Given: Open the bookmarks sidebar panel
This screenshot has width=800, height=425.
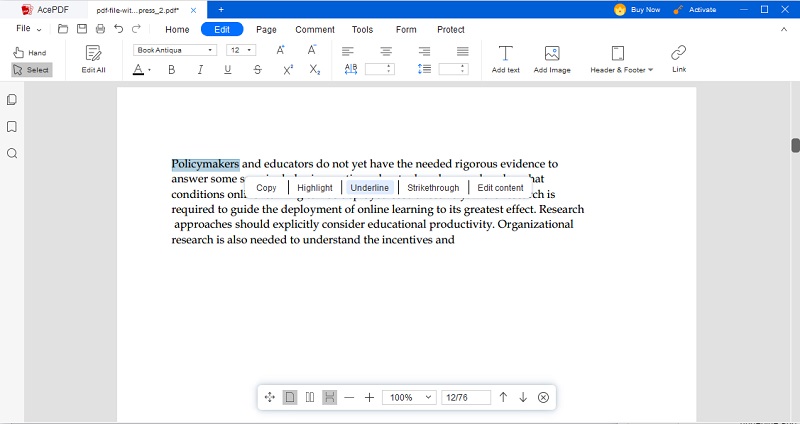Looking at the screenshot, I should [12, 127].
